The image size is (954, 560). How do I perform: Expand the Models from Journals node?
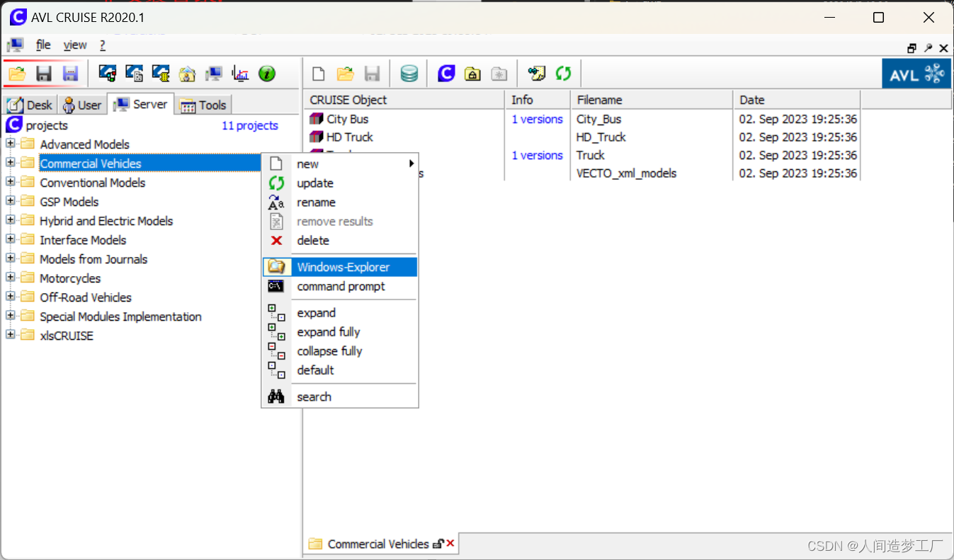point(11,258)
